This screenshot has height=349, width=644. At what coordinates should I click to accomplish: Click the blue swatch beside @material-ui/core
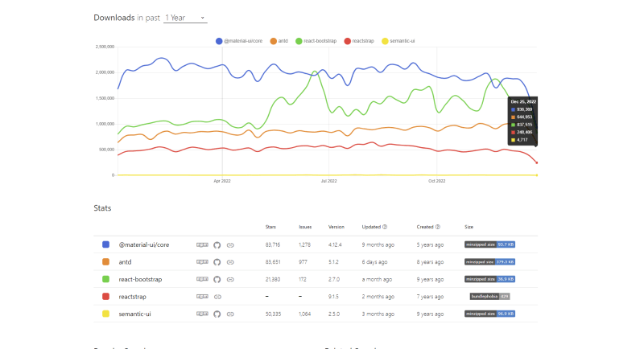click(105, 244)
